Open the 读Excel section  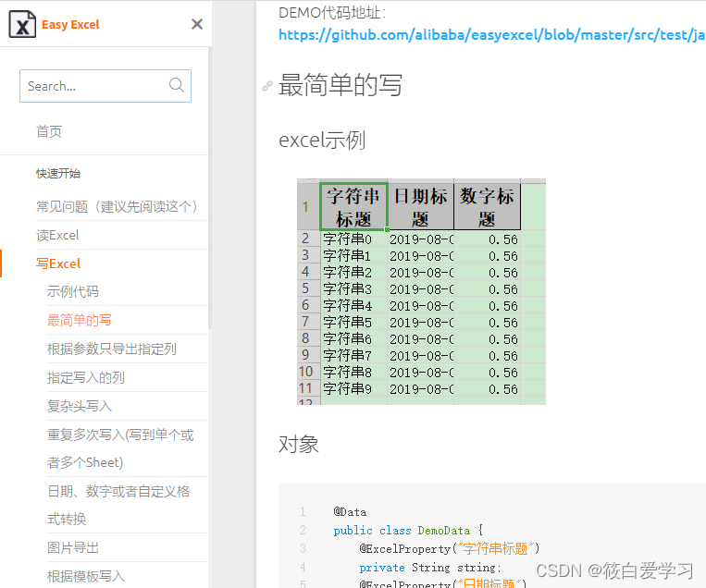pyautogui.click(x=57, y=235)
